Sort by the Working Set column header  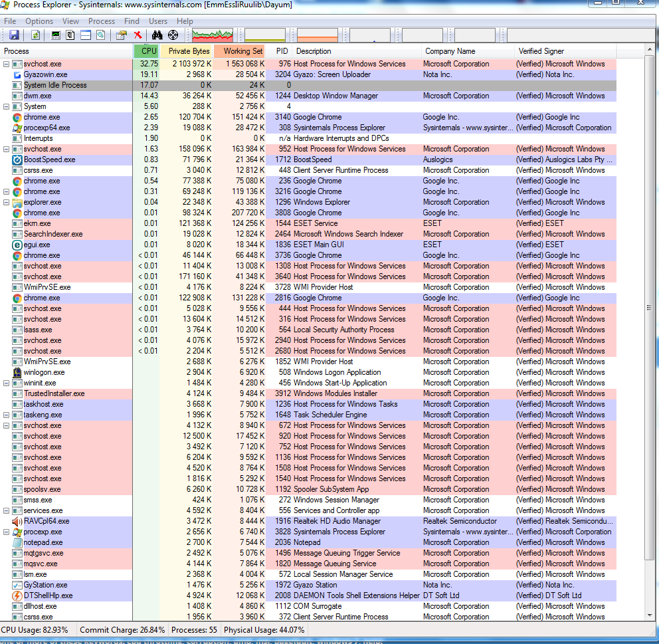[240, 51]
